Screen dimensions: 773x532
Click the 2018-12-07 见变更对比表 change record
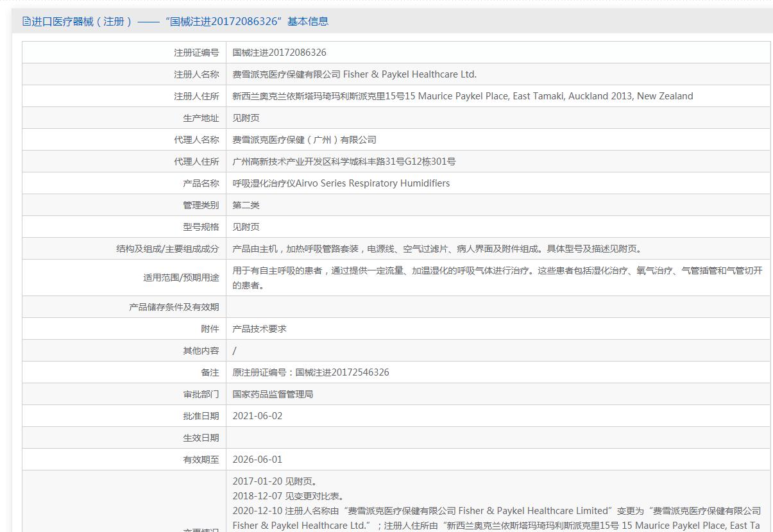point(289,496)
